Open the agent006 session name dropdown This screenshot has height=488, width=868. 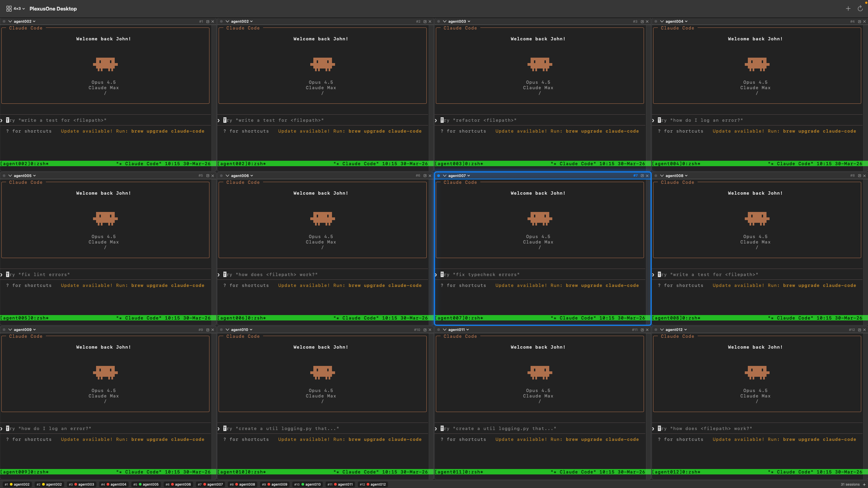242,176
